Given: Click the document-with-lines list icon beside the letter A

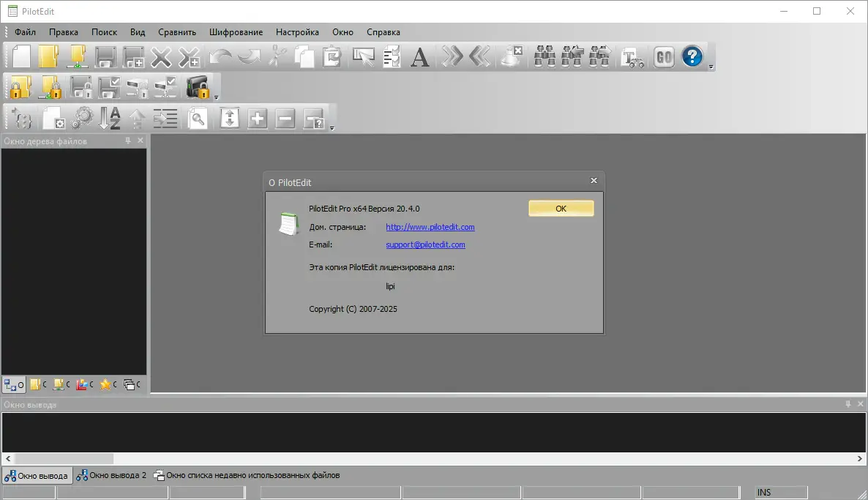Looking at the screenshot, I should click(x=392, y=57).
